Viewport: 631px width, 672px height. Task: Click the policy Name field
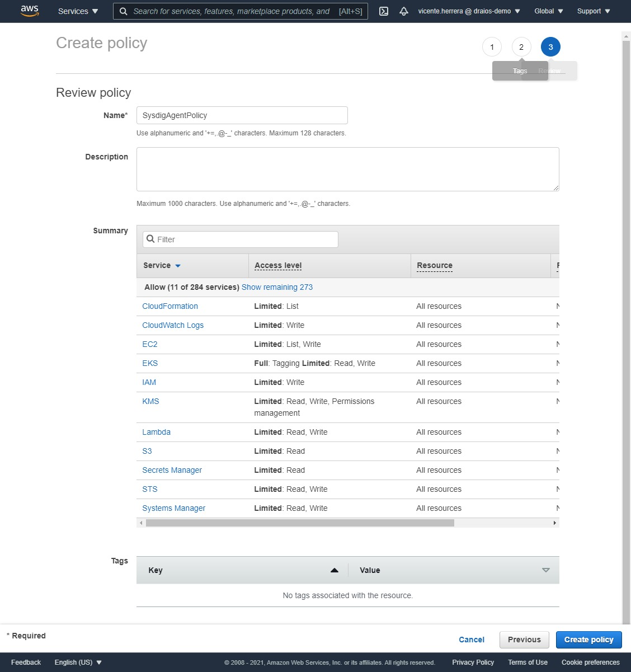(x=242, y=115)
